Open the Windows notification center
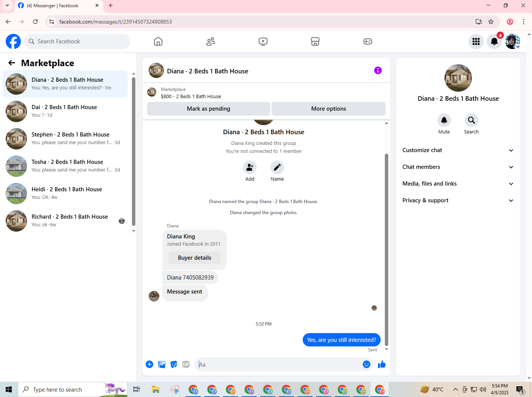The width and height of the screenshot is (532, 397). click(x=520, y=389)
